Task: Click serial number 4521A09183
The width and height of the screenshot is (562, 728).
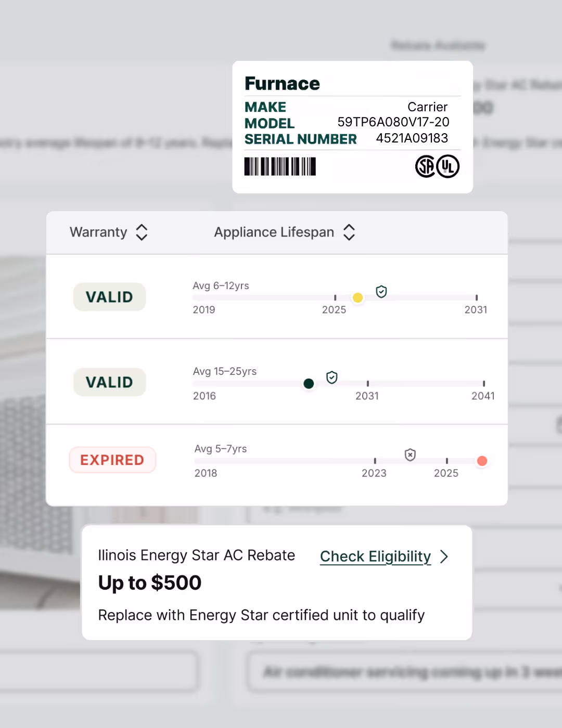Action: (x=412, y=138)
